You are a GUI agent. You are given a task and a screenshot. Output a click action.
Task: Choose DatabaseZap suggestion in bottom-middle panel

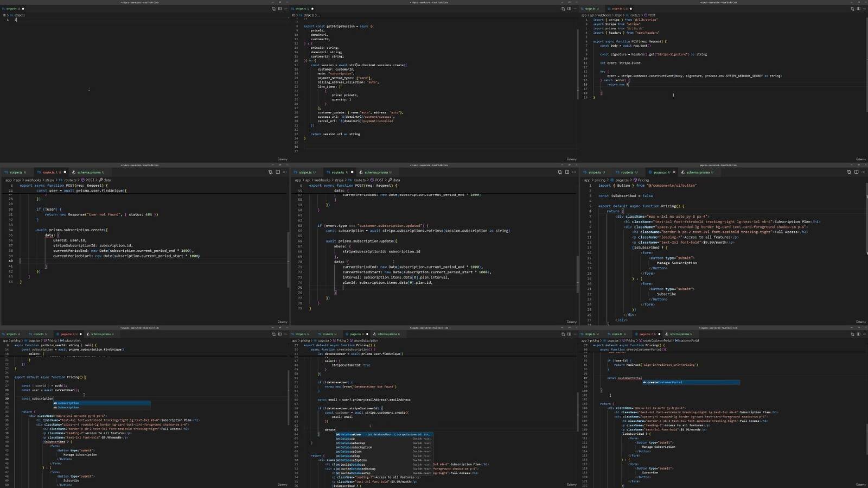(x=384, y=457)
